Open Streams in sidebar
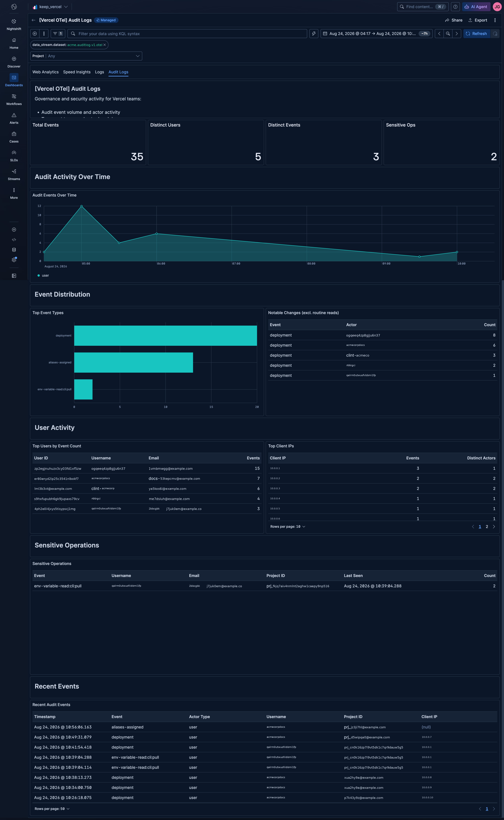The width and height of the screenshot is (504, 820). click(x=14, y=174)
